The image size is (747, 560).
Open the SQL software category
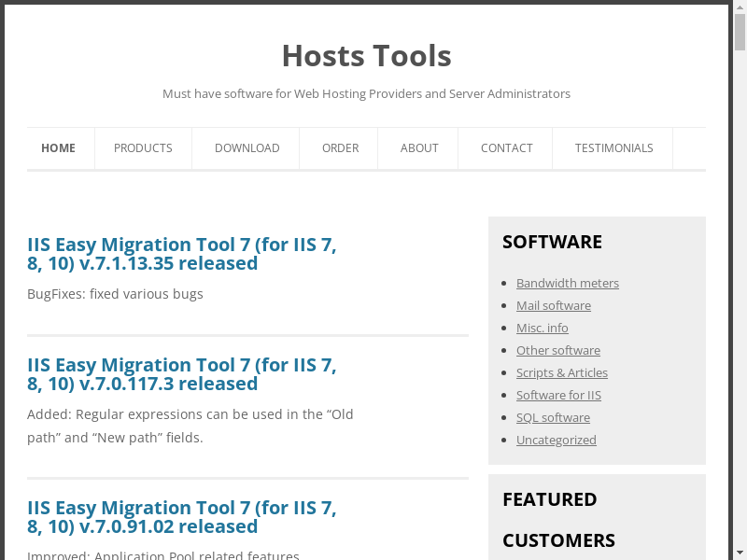(x=553, y=417)
